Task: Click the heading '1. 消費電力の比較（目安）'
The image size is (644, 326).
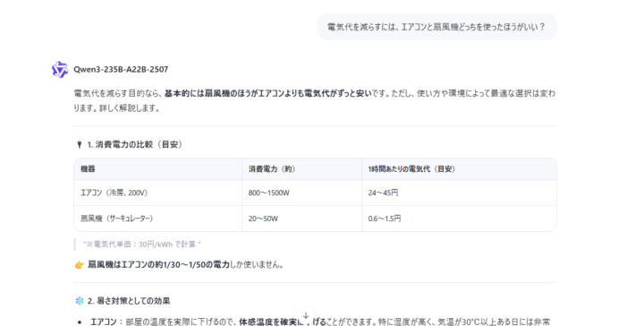Action: 135,144
